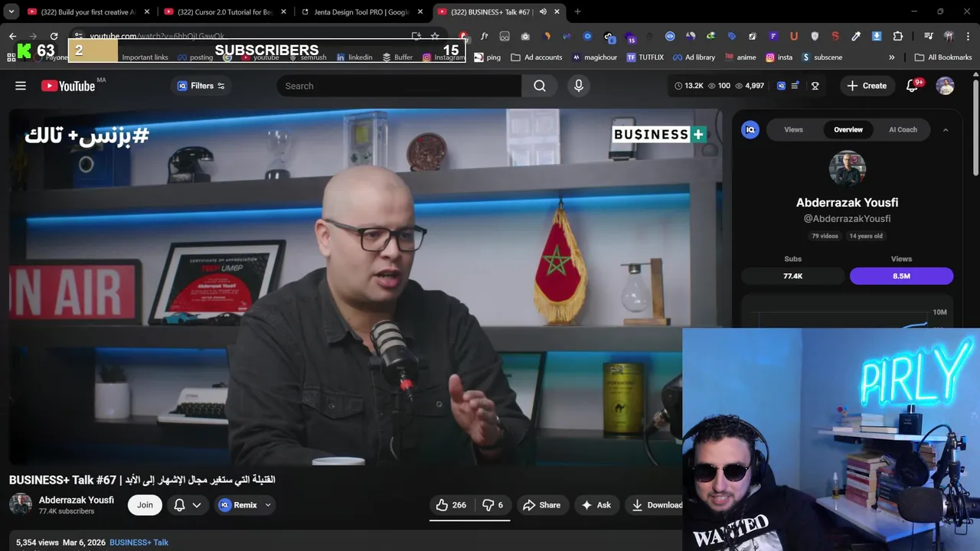The height and width of the screenshot is (551, 980).
Task: Open the Ad accounts bookmark folder
Action: [537, 57]
